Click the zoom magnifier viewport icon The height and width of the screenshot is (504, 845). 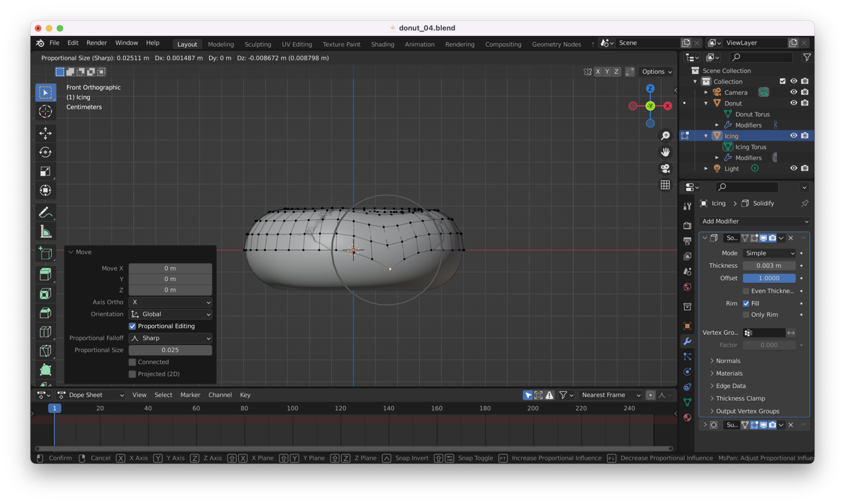point(665,136)
